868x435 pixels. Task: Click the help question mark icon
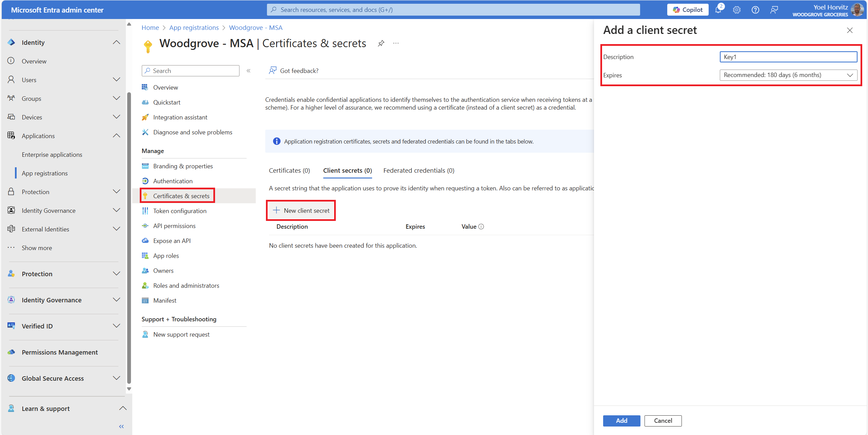pos(755,10)
